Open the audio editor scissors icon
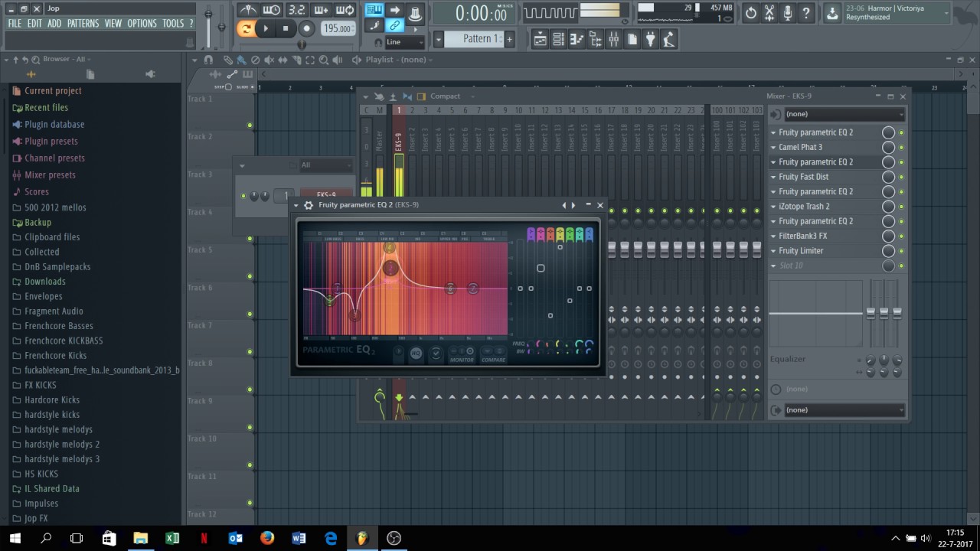 pos(769,13)
